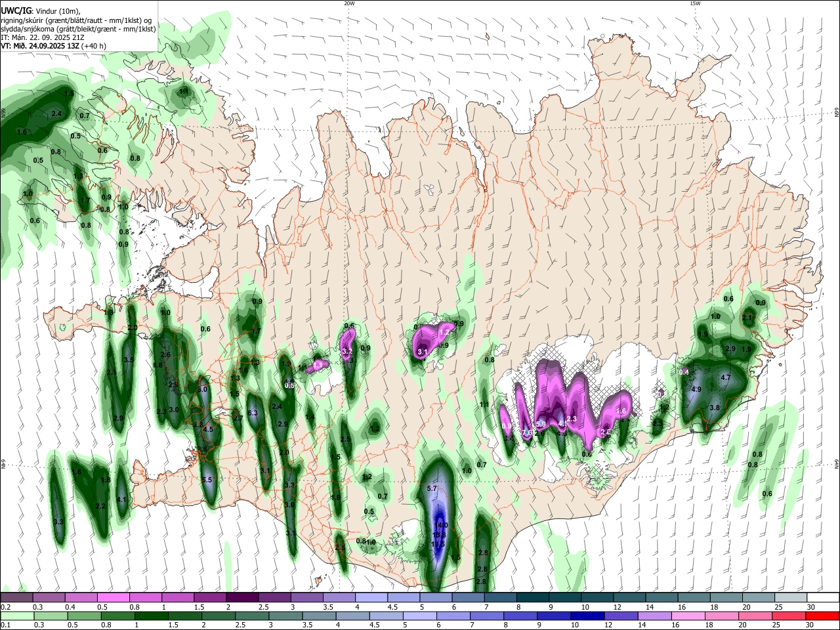Select the bright red swatch labeled 30 in lower legend
The width and height of the screenshot is (840, 630).
pos(822,616)
